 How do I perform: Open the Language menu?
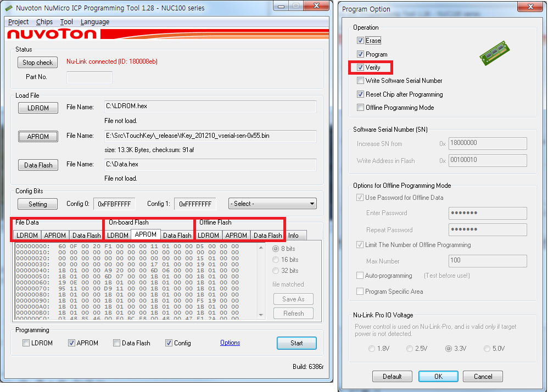coord(94,21)
